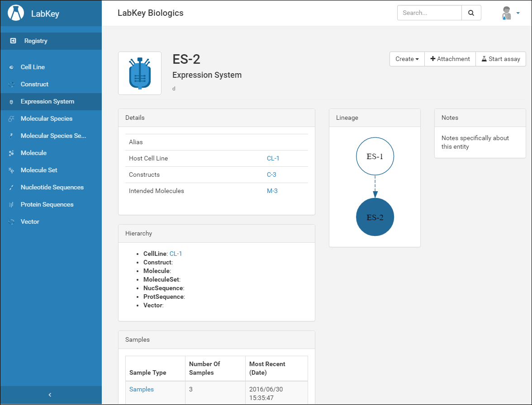Open the user menu dropdown arrow
Image resolution: width=532 pixels, height=405 pixels.
pyautogui.click(x=518, y=13)
